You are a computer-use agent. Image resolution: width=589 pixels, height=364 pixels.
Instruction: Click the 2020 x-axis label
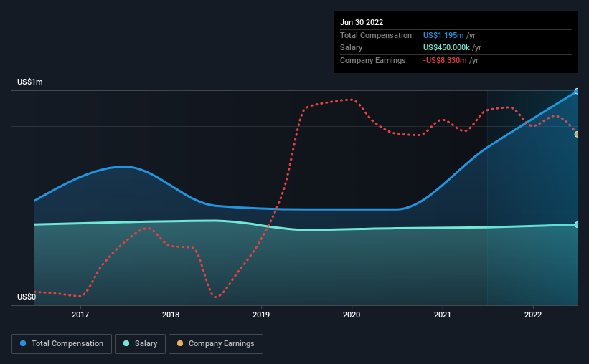coord(352,315)
